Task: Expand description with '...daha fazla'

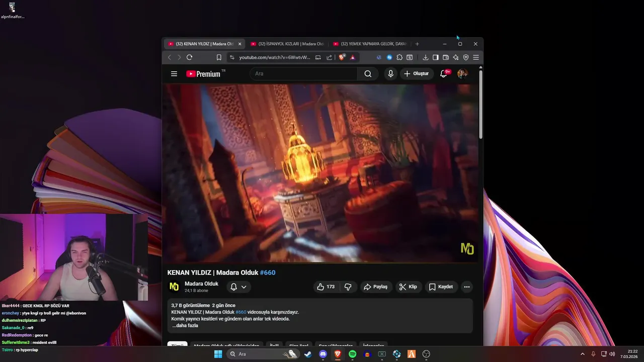Action: 185,325
